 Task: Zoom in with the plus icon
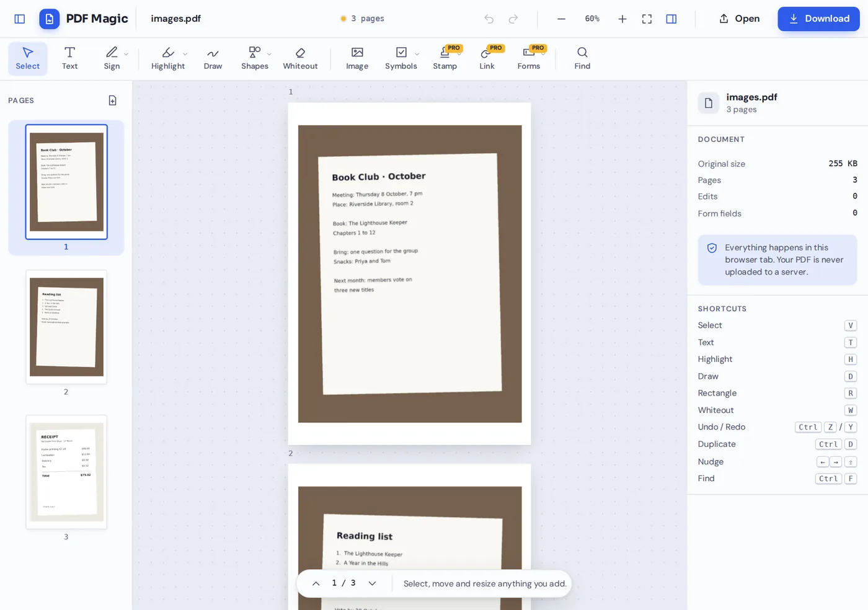[622, 19]
